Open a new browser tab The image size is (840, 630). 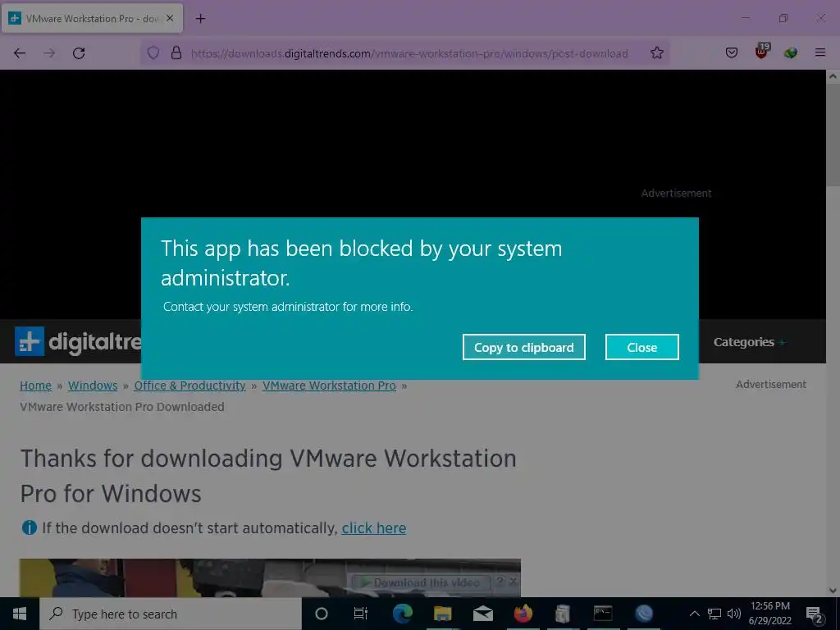pyautogui.click(x=200, y=19)
